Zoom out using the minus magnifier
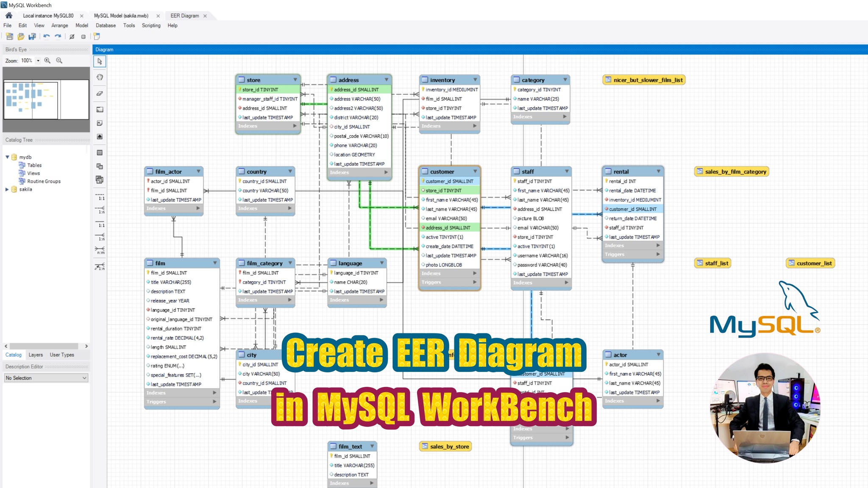Viewport: 868px width, 488px height. pyautogui.click(x=59, y=61)
